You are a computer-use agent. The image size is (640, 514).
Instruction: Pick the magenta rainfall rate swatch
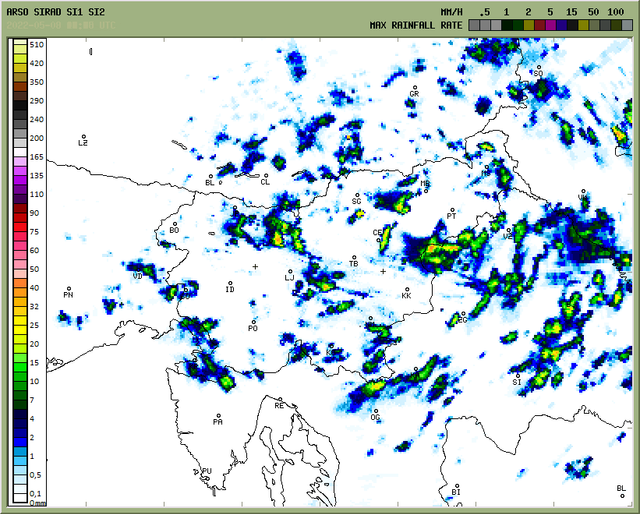pos(551,25)
